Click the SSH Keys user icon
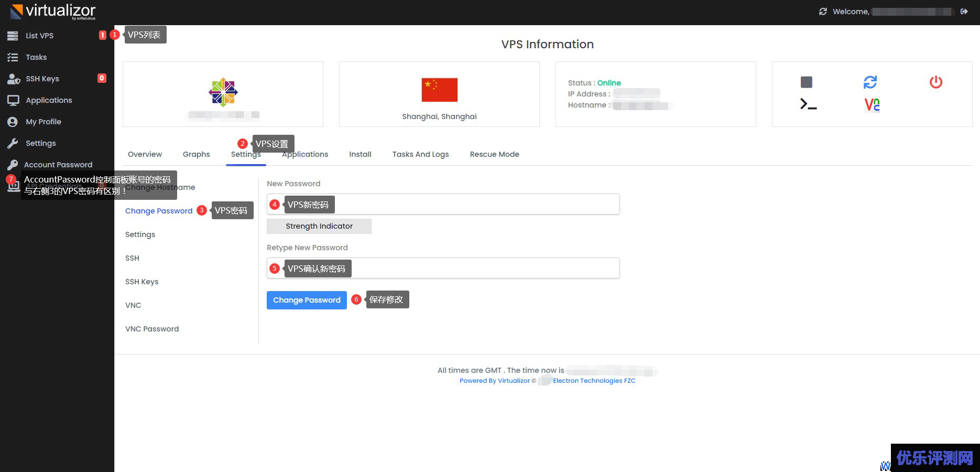This screenshot has height=472, width=980. tap(13, 79)
